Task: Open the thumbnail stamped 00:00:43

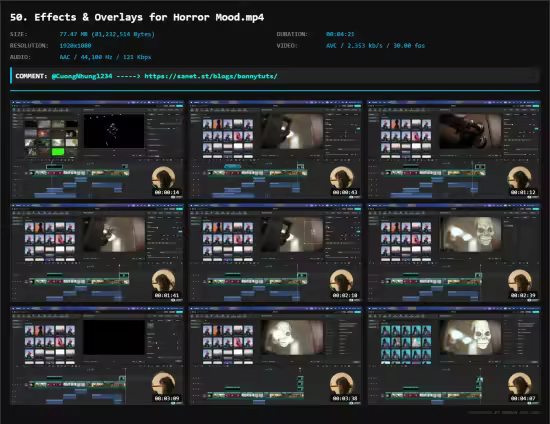Action: click(x=276, y=150)
